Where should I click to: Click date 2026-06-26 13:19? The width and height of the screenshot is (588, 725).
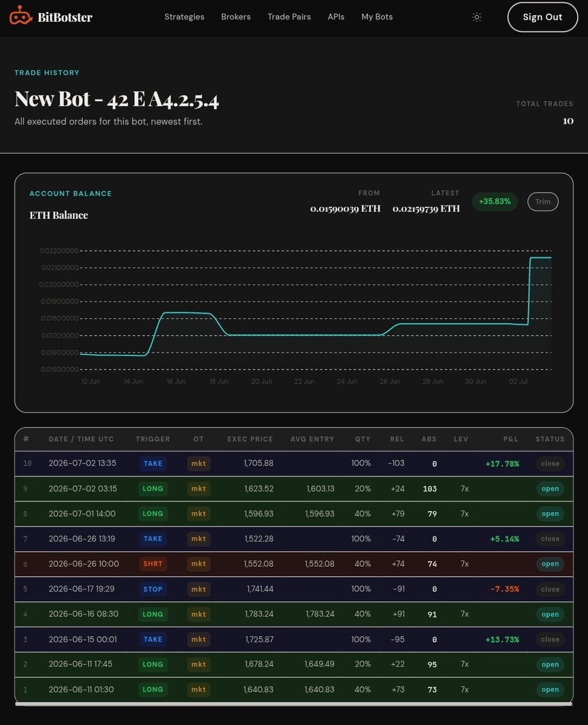[x=82, y=539]
